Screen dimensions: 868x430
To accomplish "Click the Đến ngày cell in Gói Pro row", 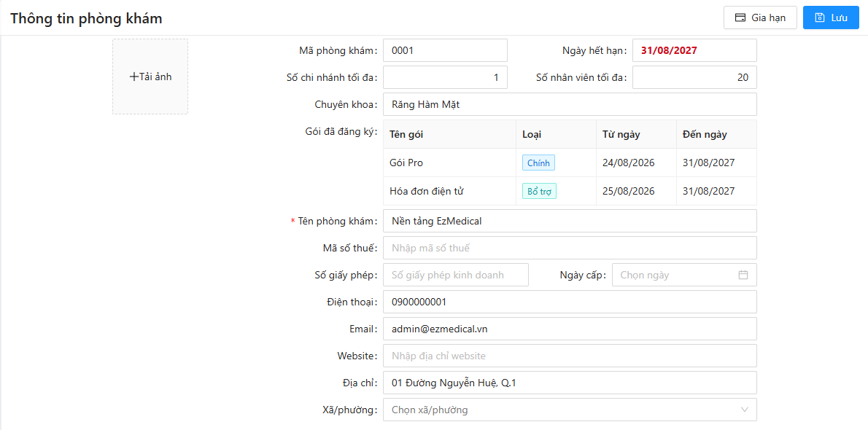I will [x=716, y=163].
